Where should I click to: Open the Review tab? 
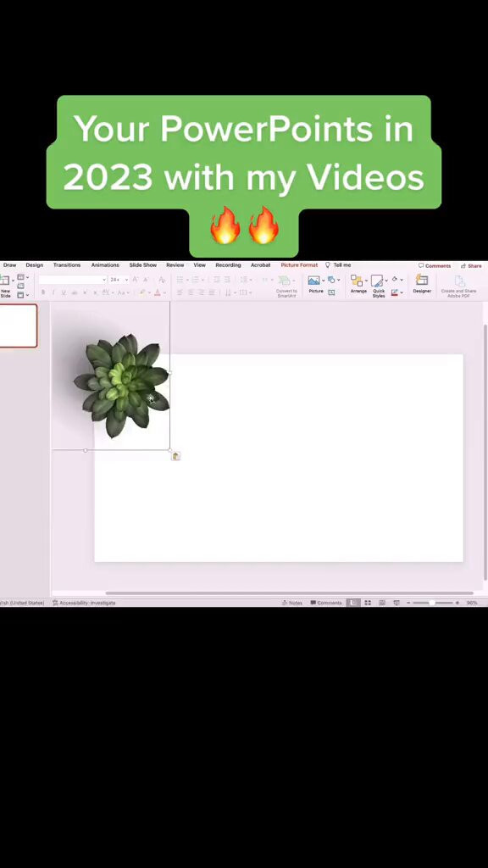(x=175, y=265)
